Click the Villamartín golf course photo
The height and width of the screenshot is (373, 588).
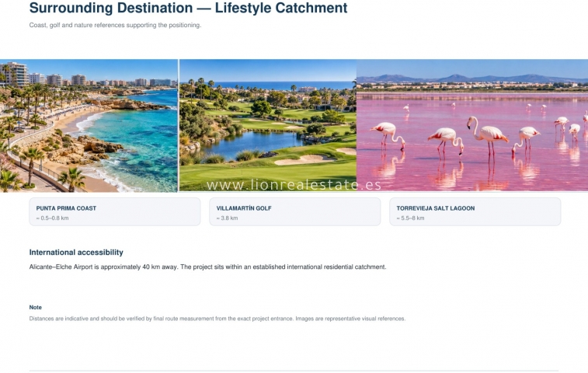pyautogui.click(x=268, y=126)
